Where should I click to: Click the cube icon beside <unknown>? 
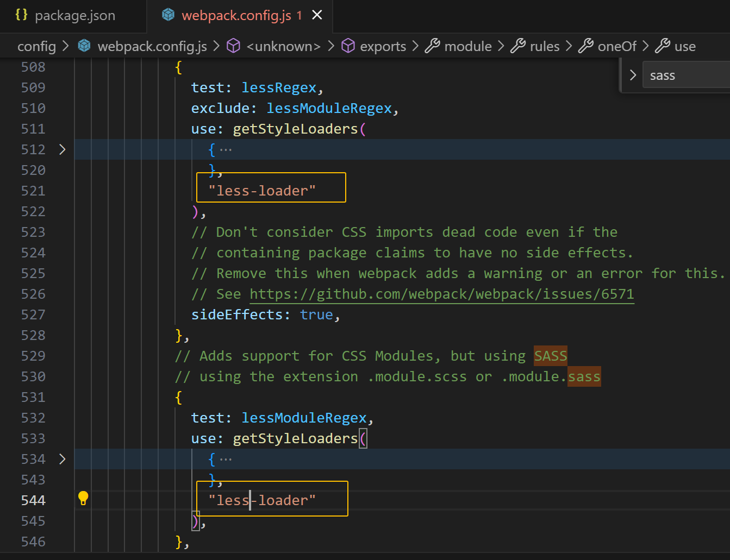click(x=233, y=46)
